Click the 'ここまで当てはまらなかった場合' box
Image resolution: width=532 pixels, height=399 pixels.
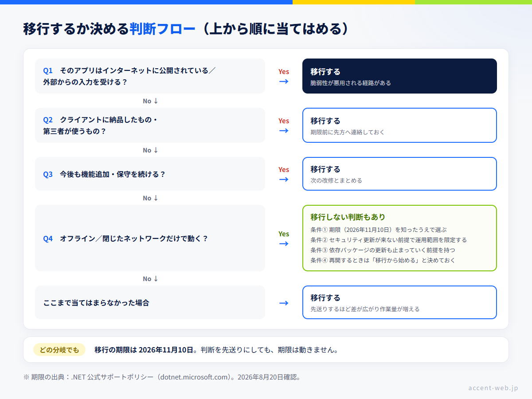(150, 302)
